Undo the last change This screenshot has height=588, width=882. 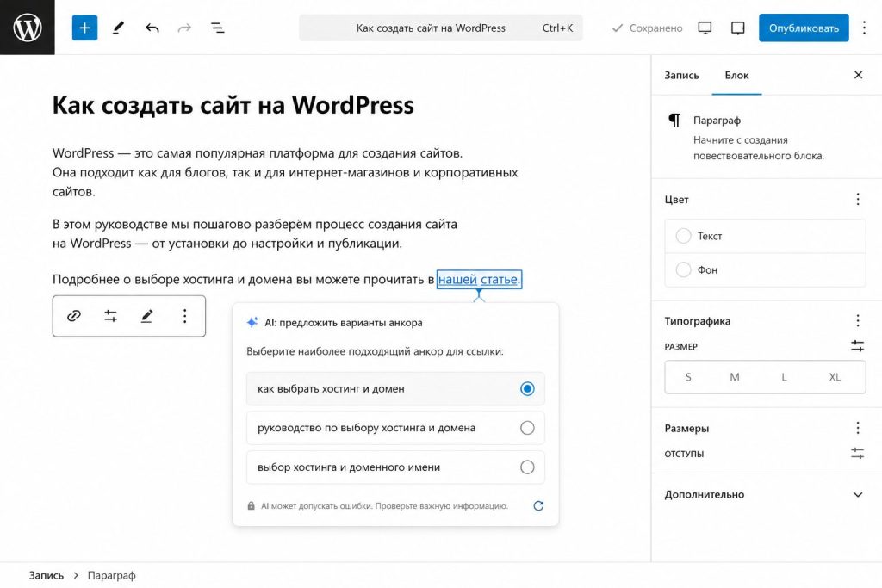[x=152, y=28]
